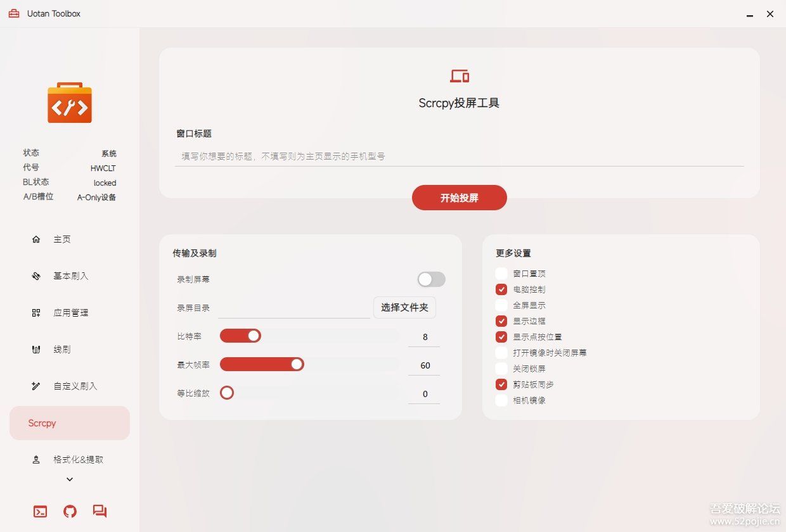The image size is (786, 532).
Task: Open the 基本刷入 page
Action: [70, 276]
